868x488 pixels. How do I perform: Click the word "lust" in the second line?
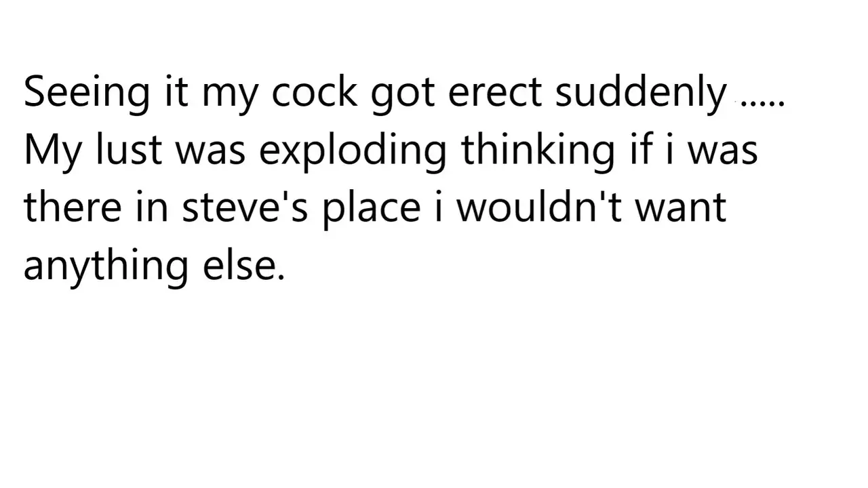point(129,150)
